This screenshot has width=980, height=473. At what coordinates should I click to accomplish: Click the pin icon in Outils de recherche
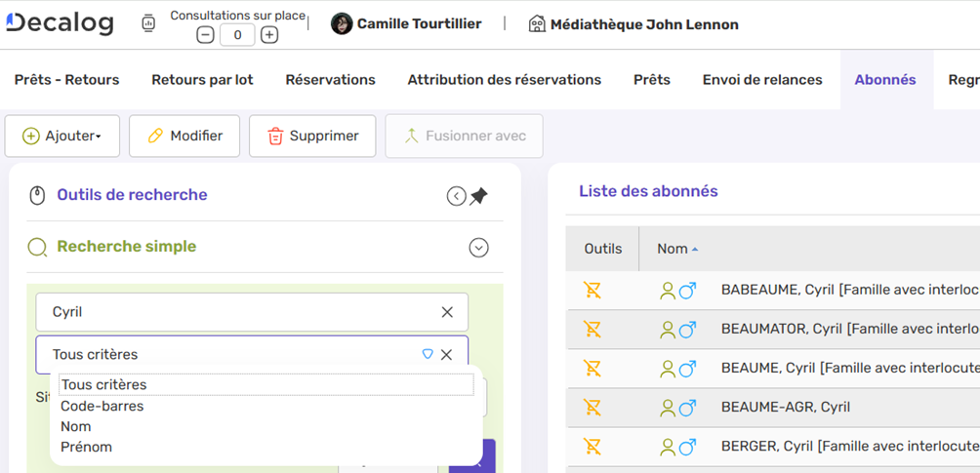(x=478, y=196)
